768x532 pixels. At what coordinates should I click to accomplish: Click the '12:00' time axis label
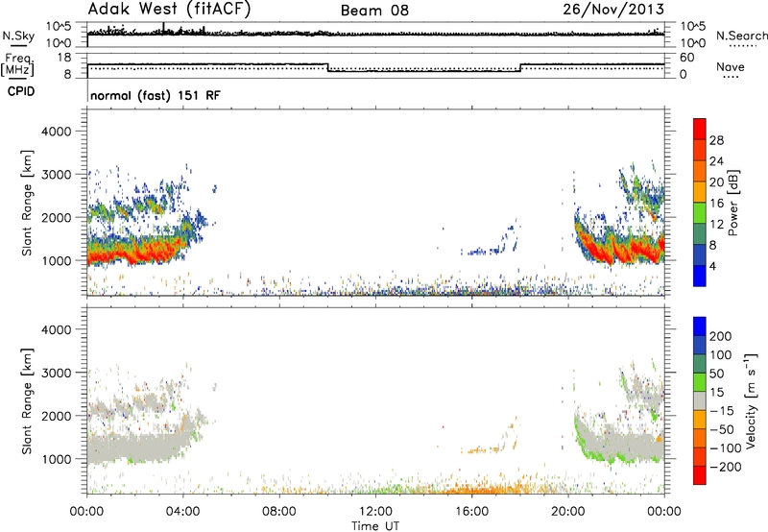375,512
